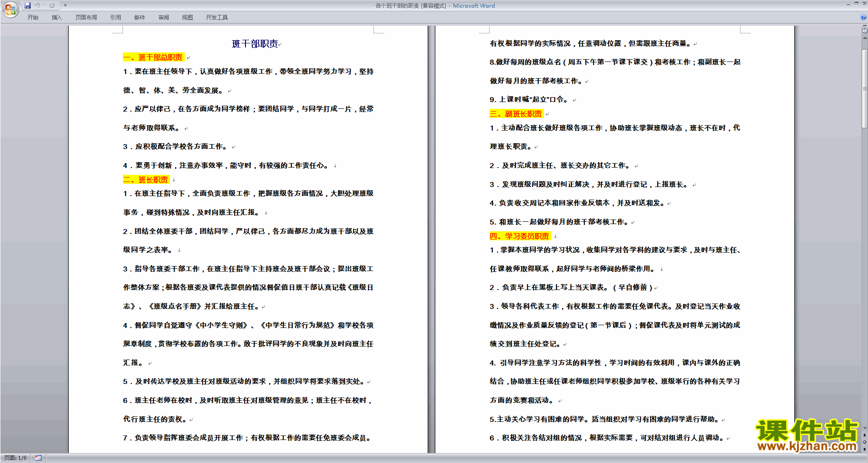Click the title 班干部职责
The image size is (868, 463).
pyautogui.click(x=255, y=44)
